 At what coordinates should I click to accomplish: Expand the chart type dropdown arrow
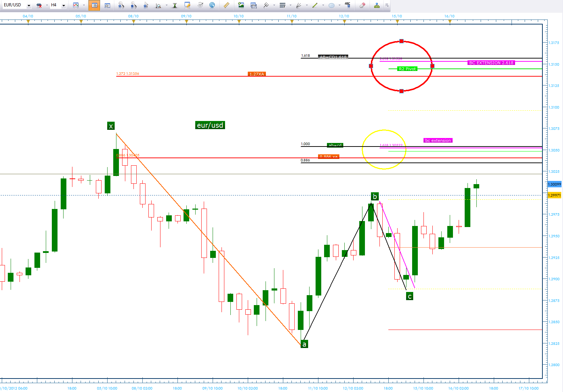84,5
